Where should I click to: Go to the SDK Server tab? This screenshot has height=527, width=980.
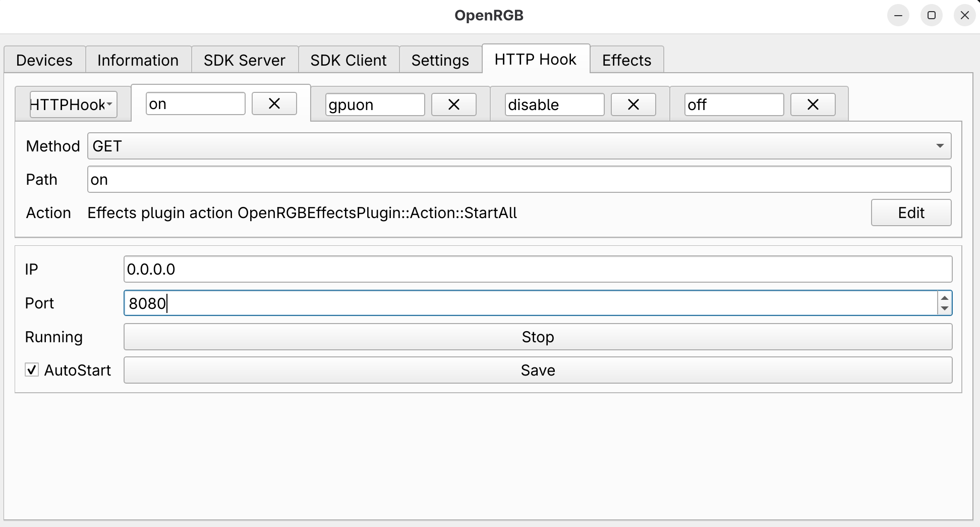[x=244, y=60]
